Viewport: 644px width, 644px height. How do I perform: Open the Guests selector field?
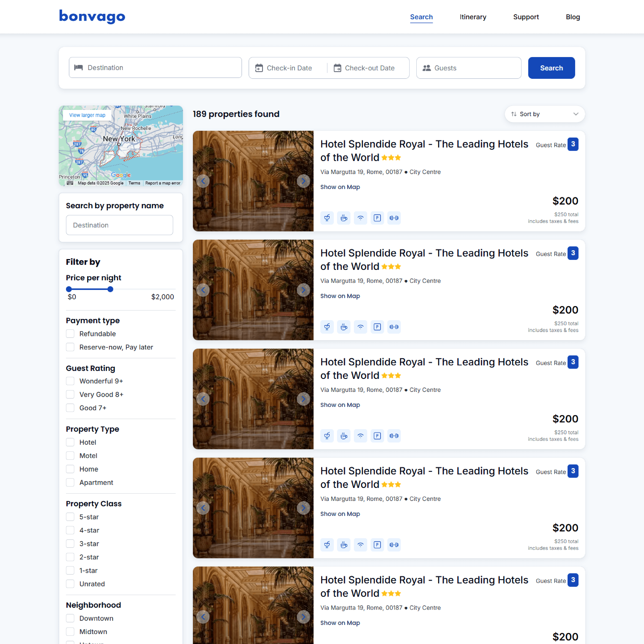tap(468, 68)
